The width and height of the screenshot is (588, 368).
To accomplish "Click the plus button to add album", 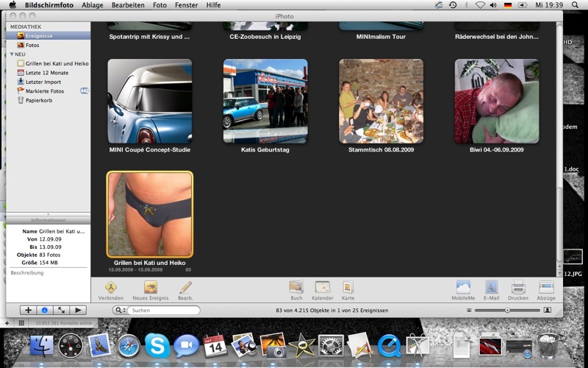I will click(28, 311).
